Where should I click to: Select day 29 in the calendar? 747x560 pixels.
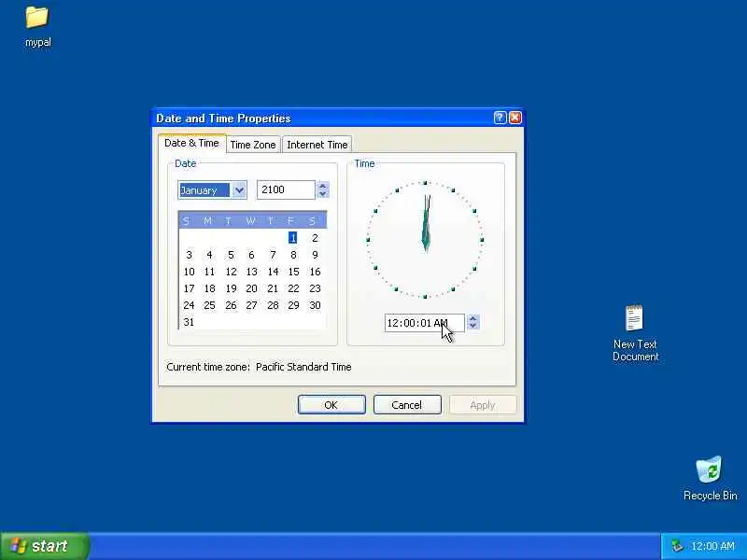click(293, 305)
